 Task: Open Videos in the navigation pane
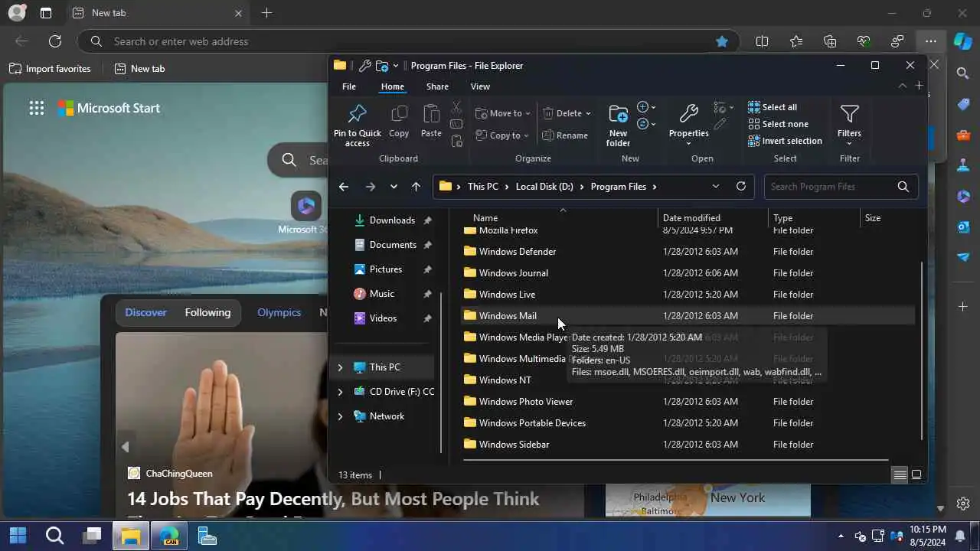click(x=384, y=318)
